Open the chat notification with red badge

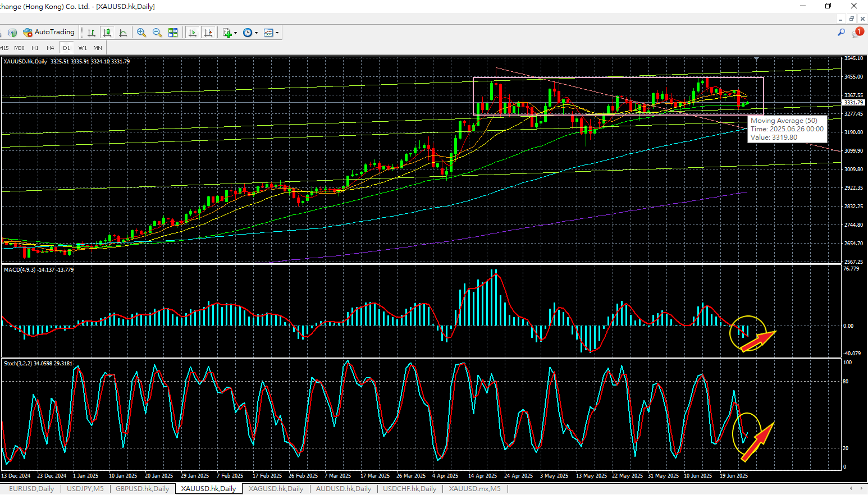pos(857,33)
